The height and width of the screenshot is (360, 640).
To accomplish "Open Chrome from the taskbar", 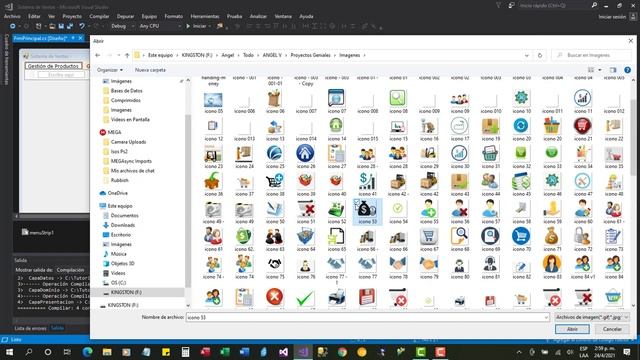I will point(342,351).
